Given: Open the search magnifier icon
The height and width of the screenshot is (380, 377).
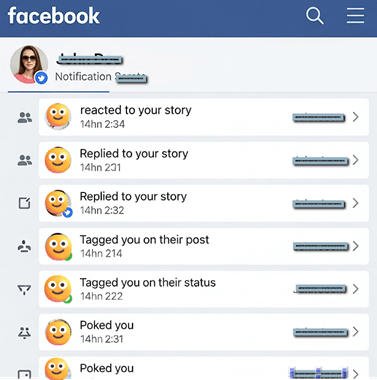Looking at the screenshot, I should tap(315, 16).
